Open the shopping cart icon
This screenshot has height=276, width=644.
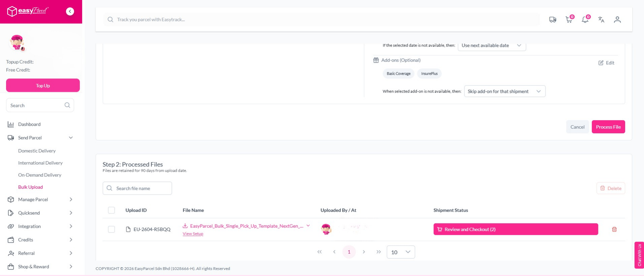point(569,20)
